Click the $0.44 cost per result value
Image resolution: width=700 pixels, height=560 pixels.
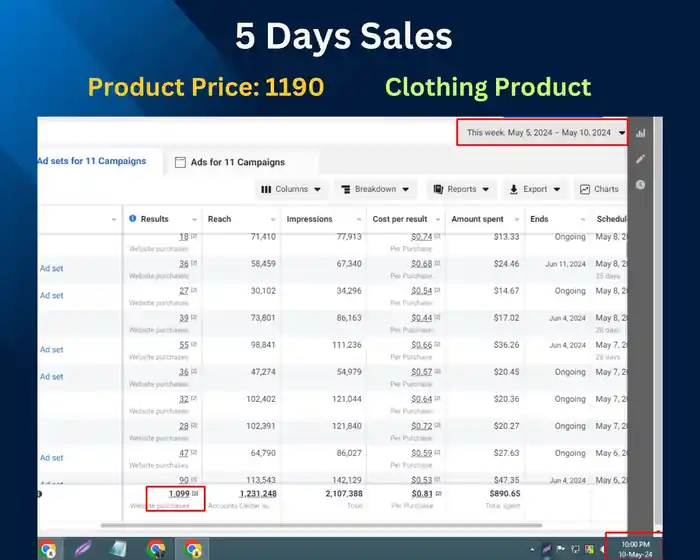point(421,318)
